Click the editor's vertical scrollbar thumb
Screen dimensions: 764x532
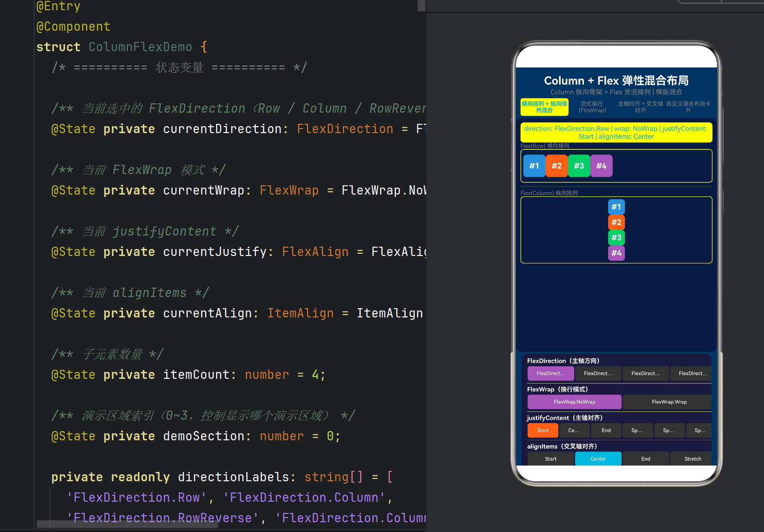point(422,5)
